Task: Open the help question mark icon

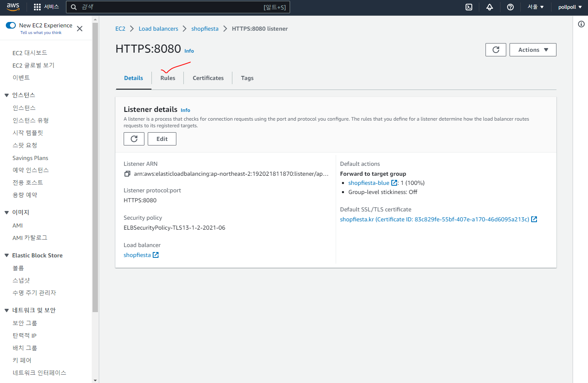Action: tap(510, 7)
